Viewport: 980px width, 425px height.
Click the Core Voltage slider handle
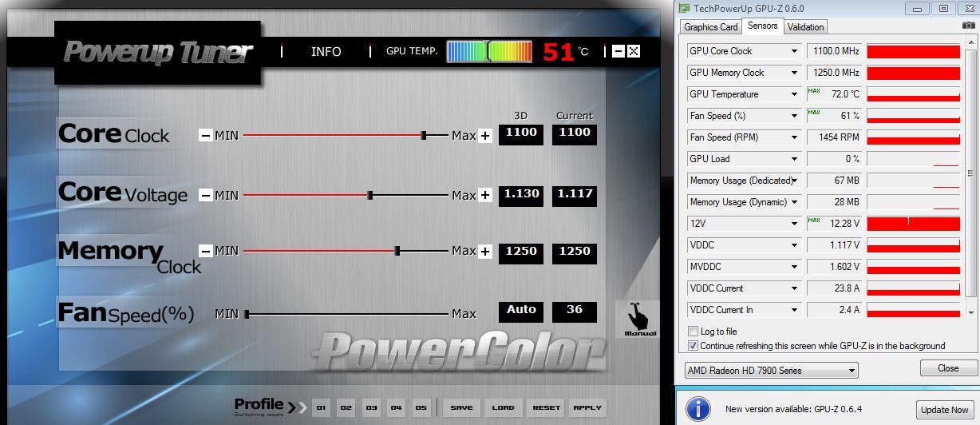[x=370, y=195]
